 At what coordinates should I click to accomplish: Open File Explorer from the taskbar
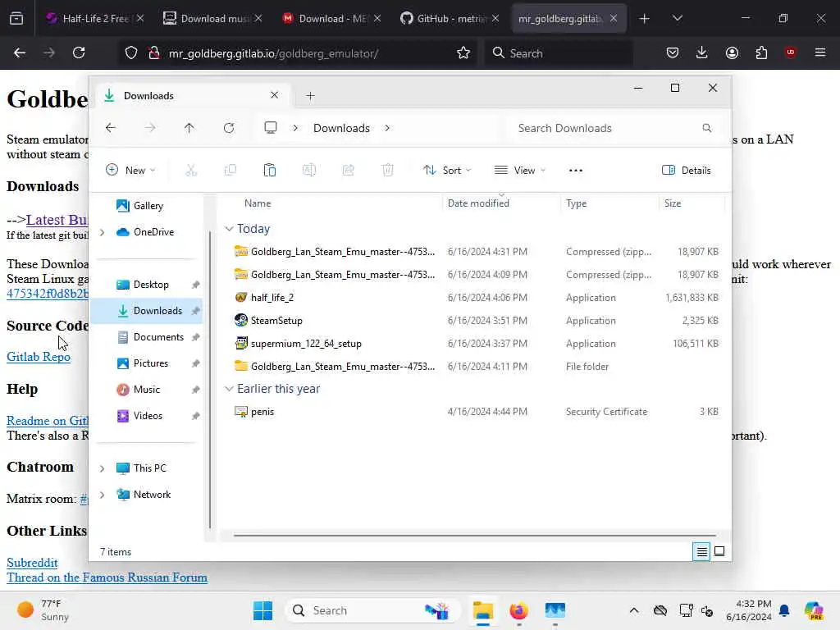(482, 610)
